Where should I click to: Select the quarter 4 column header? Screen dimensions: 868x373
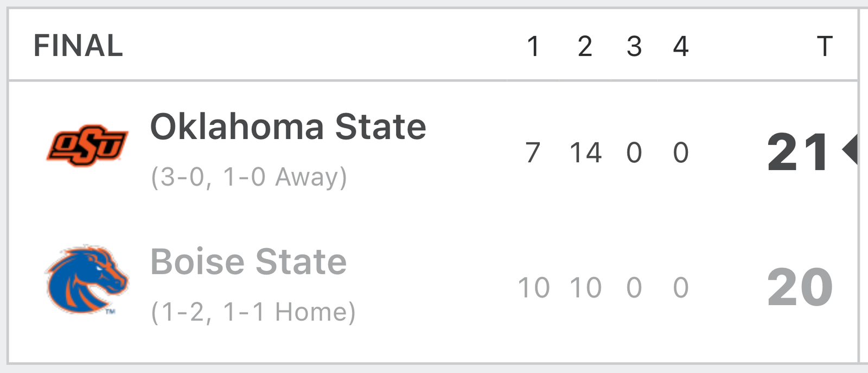681,46
